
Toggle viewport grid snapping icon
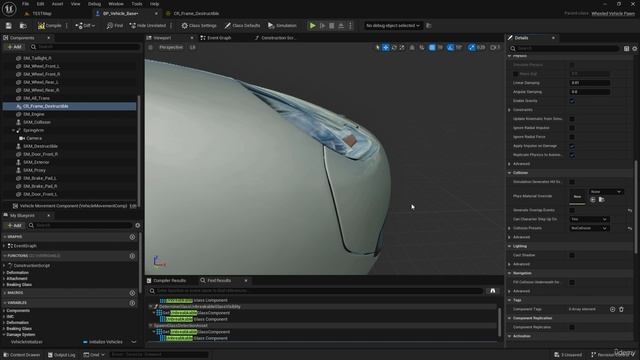pyautogui.click(x=432, y=48)
